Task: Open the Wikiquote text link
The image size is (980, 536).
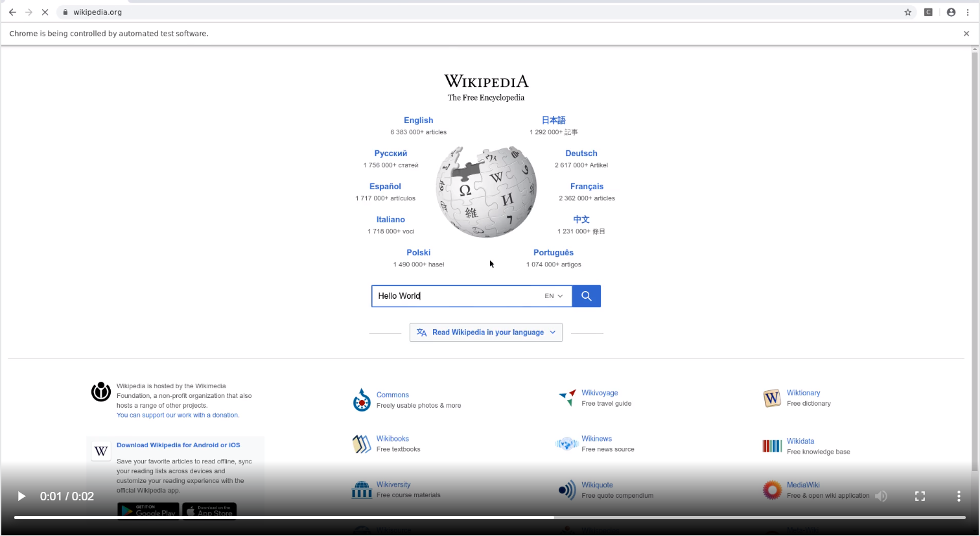Action: (x=597, y=485)
